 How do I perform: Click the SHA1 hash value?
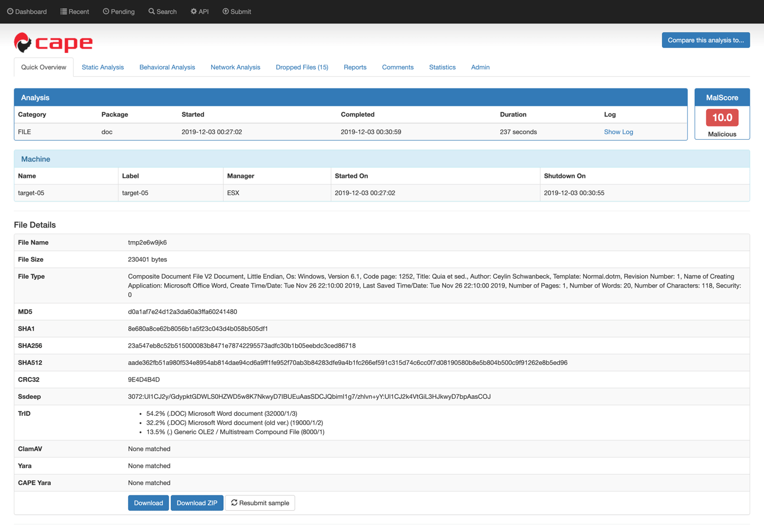click(x=198, y=328)
